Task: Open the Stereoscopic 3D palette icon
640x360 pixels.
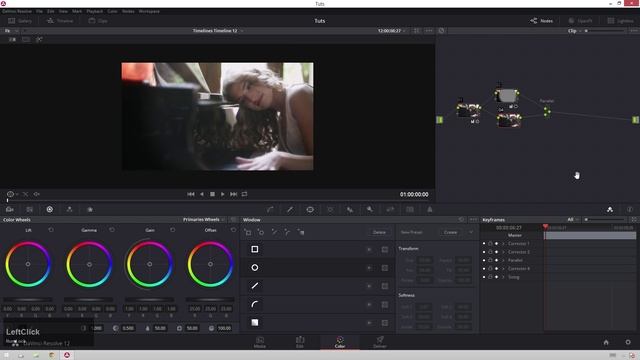Action: click(410, 209)
